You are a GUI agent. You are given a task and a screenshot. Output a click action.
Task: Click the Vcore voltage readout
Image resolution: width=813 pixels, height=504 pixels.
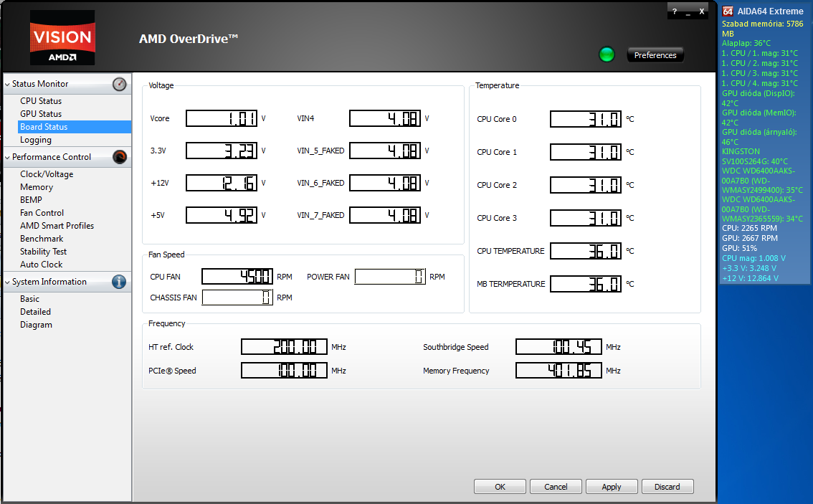tap(222, 119)
